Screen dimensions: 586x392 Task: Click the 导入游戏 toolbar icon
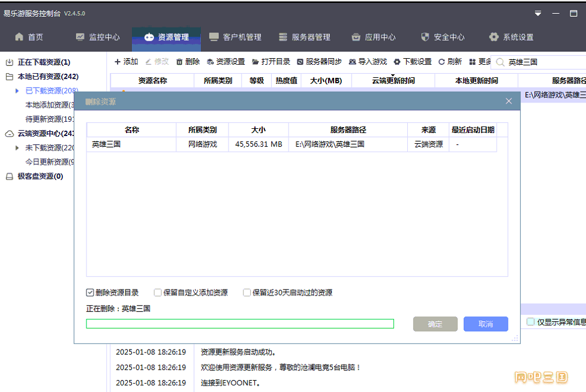352,62
